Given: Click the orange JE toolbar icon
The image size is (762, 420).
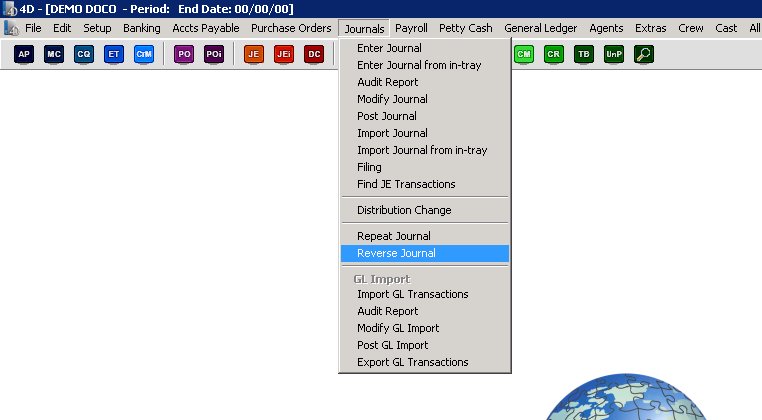Looking at the screenshot, I should pyautogui.click(x=254, y=54).
